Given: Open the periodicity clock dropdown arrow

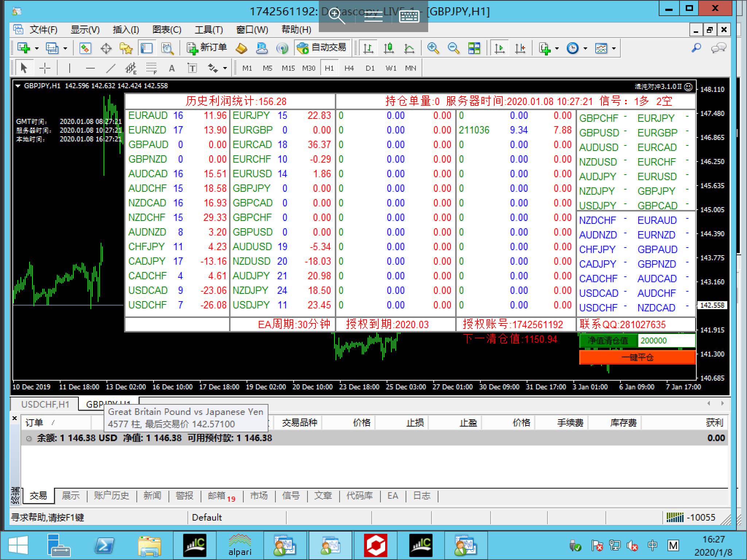Looking at the screenshot, I should coord(585,48).
